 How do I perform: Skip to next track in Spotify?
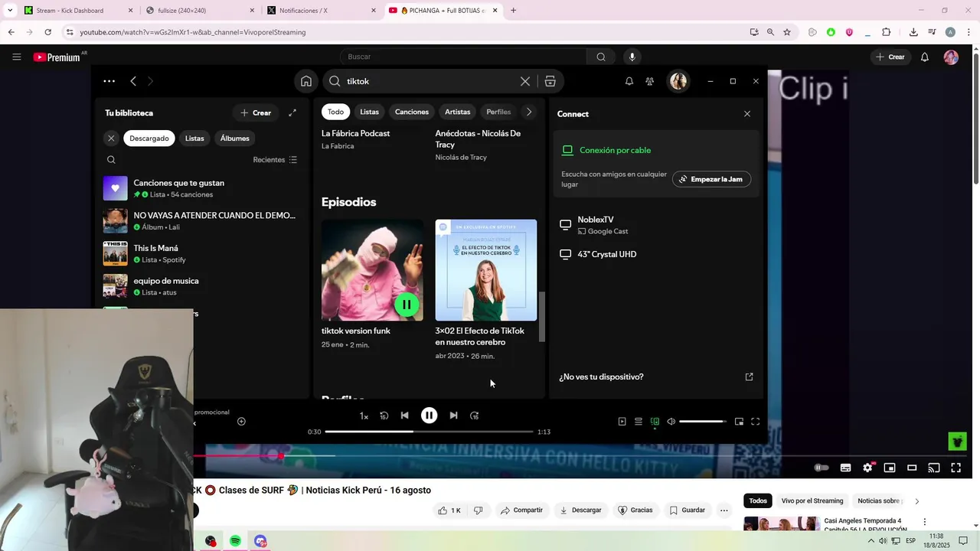tap(453, 416)
